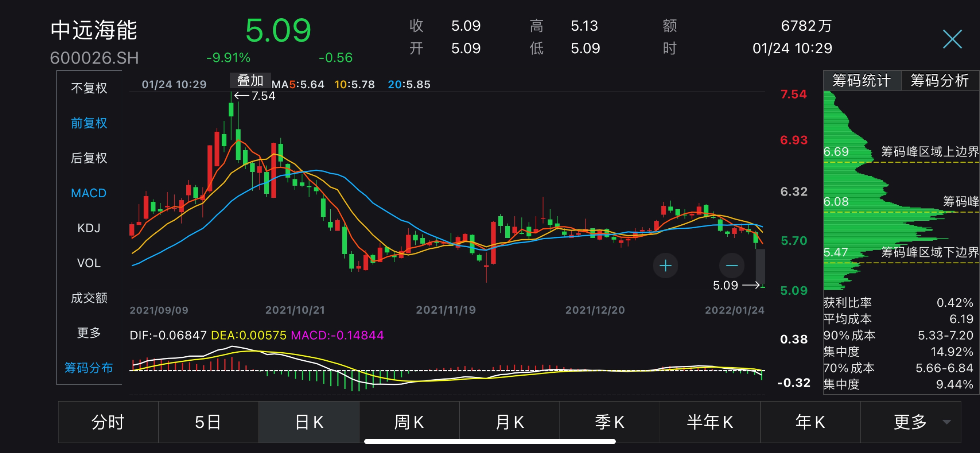Click 筹码峰区域上边界 label at 6.69
This screenshot has height=453, width=980.
pyautogui.click(x=930, y=151)
